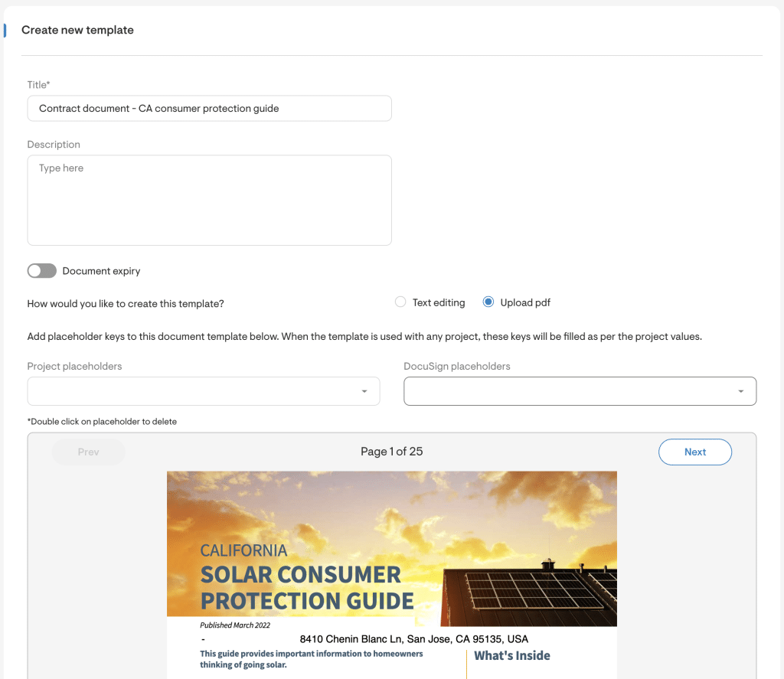
Task: Open the DocuSign placeholders dropdown arrow
Action: pyautogui.click(x=741, y=390)
